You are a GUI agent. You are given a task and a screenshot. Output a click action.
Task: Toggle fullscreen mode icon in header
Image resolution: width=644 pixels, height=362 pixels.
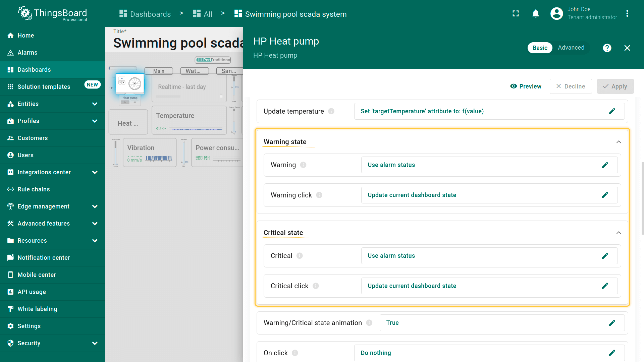[x=516, y=14]
